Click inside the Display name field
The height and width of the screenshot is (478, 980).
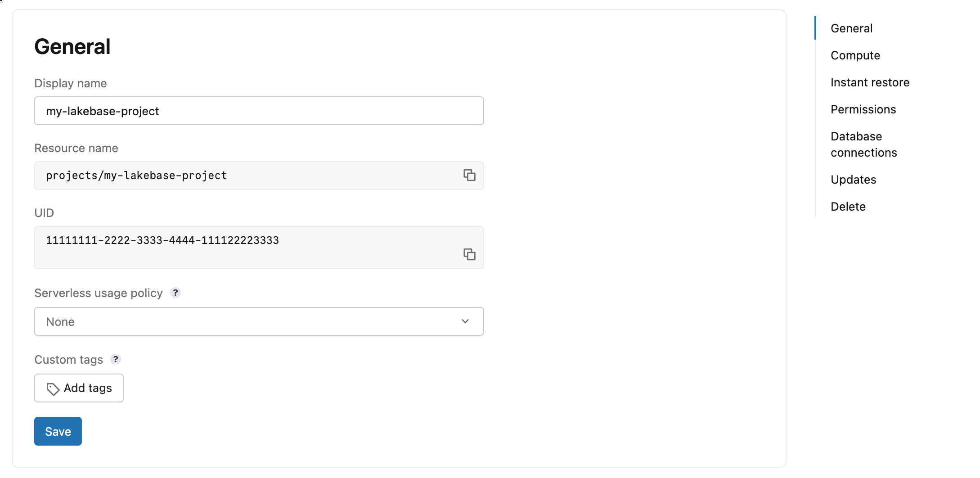point(259,111)
